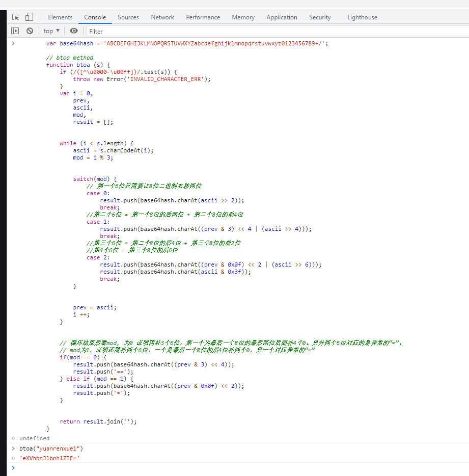Open the Performance tab
The height and width of the screenshot is (476, 469).
tap(203, 17)
